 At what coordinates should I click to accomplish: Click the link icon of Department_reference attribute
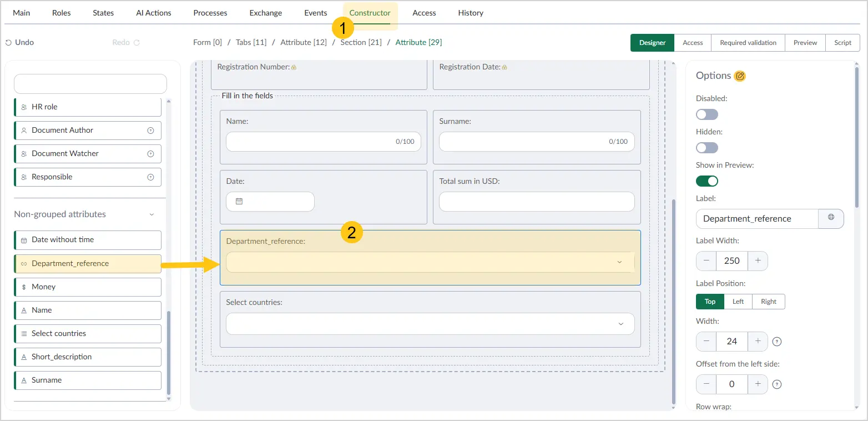24,264
